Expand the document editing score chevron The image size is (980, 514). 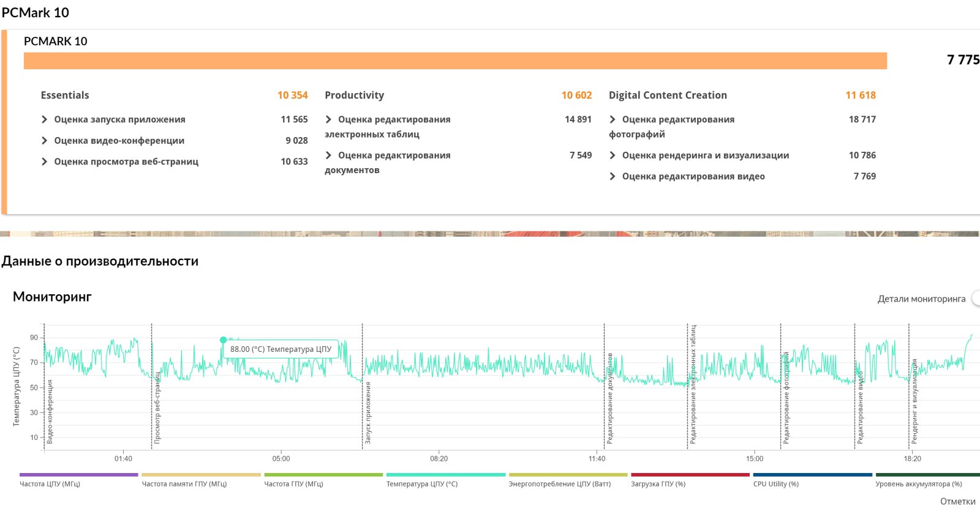click(x=328, y=155)
